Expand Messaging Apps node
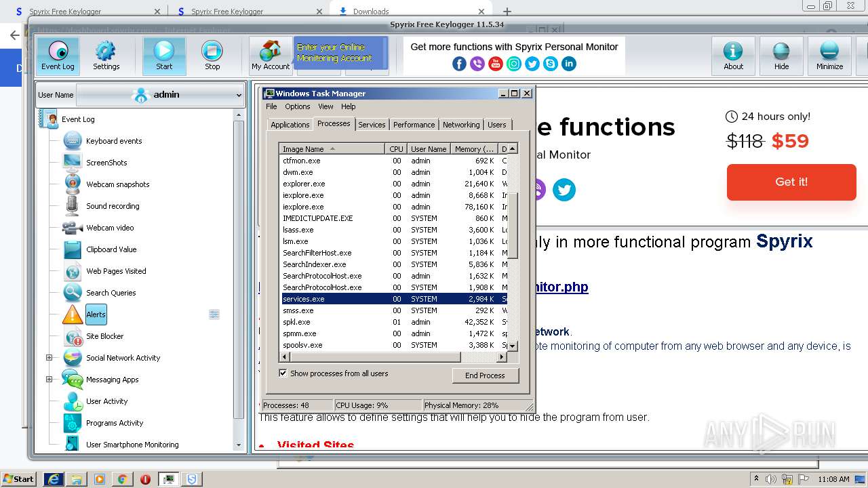The width and height of the screenshot is (868, 488). coord(49,380)
